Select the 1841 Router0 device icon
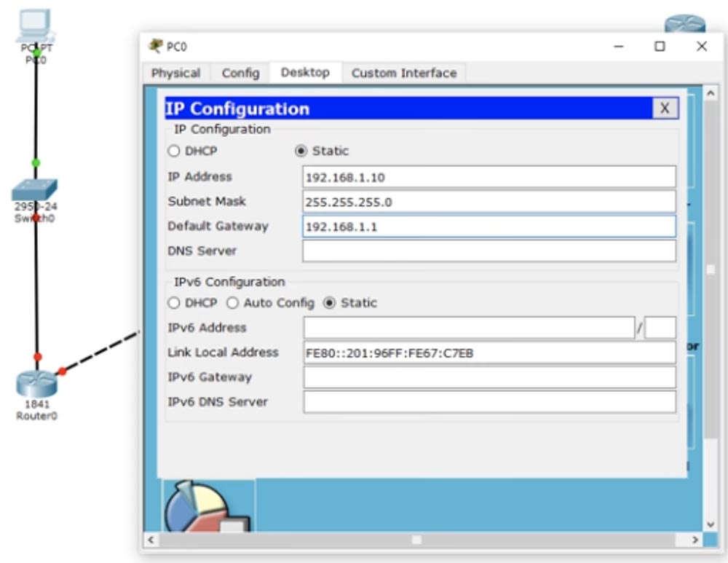 (36, 384)
